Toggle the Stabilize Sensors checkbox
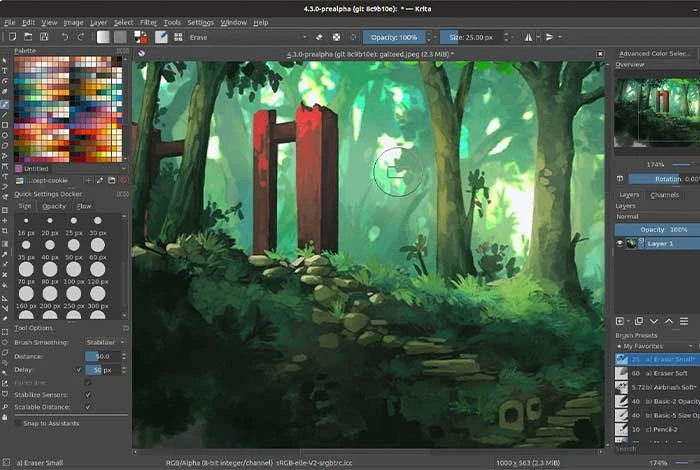The image size is (700, 470). click(89, 395)
